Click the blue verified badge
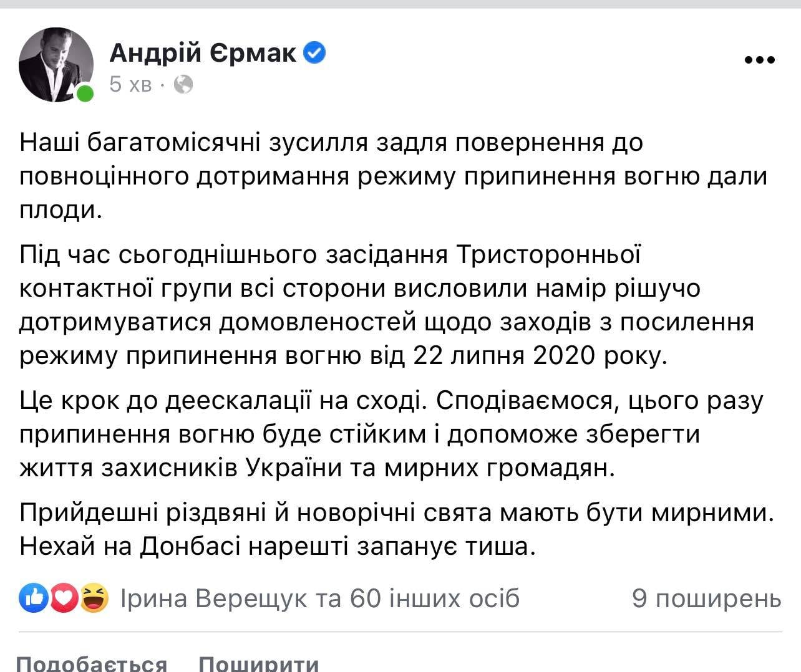Screen dimensions: 801x672 point(314,54)
